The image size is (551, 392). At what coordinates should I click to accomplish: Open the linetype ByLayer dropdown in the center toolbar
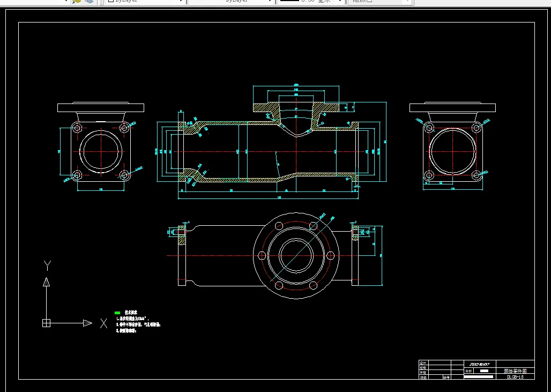tap(231, 2)
